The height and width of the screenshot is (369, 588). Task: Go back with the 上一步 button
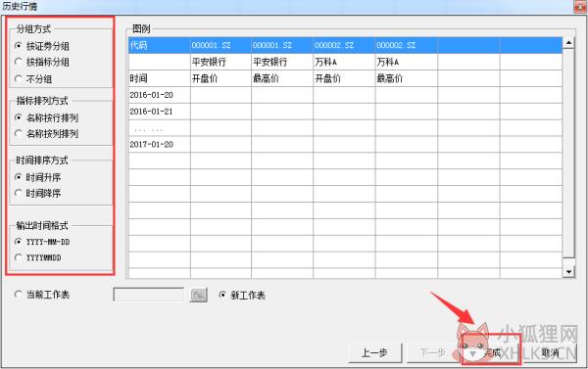[x=375, y=353]
